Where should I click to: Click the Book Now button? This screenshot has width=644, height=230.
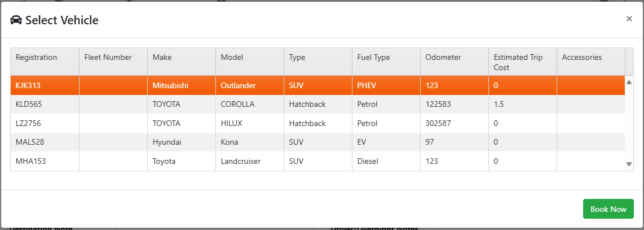click(x=608, y=209)
